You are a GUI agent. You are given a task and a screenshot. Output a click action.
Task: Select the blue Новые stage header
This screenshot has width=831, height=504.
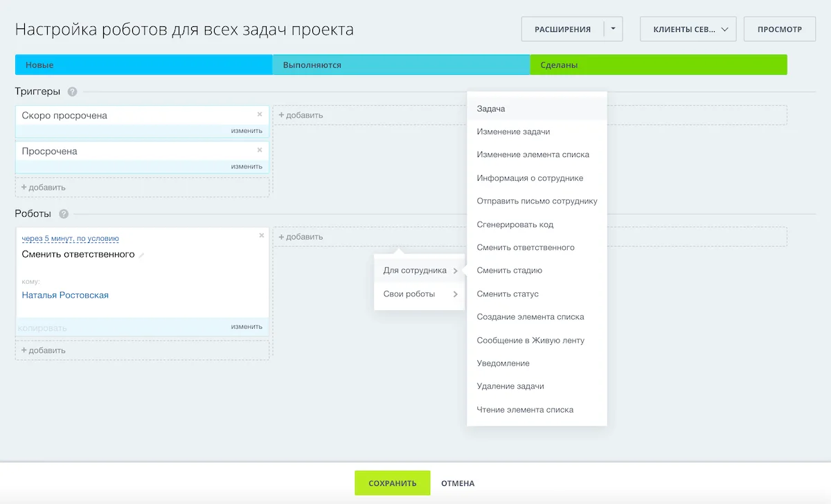pos(143,65)
